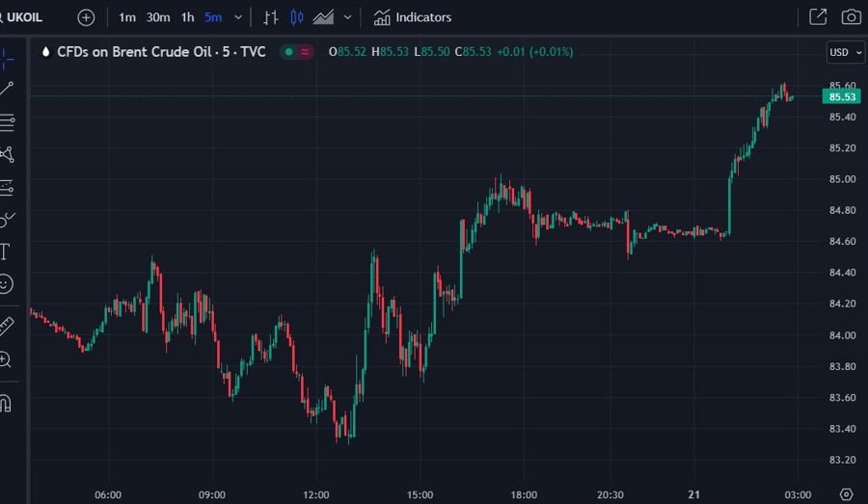Select the ruler measure tool

(6, 326)
